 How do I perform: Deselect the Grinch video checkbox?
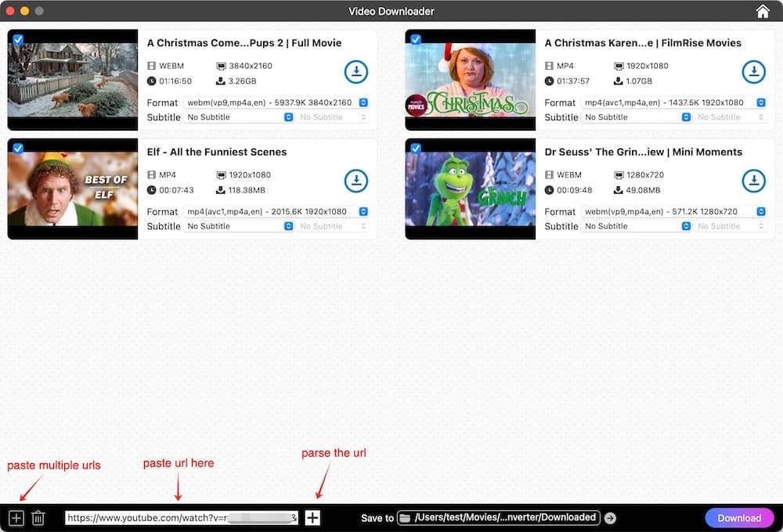[x=416, y=149]
